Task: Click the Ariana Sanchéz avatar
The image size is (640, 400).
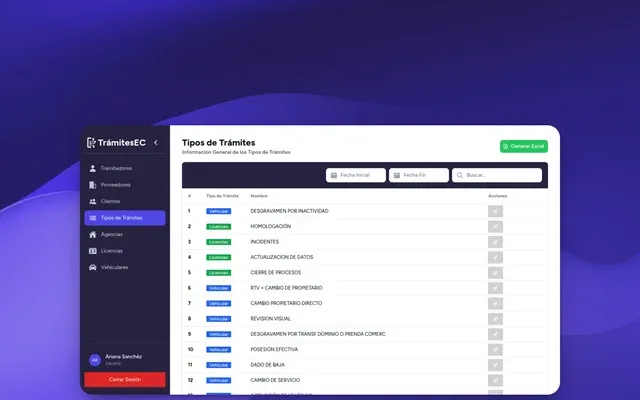Action: (x=95, y=360)
